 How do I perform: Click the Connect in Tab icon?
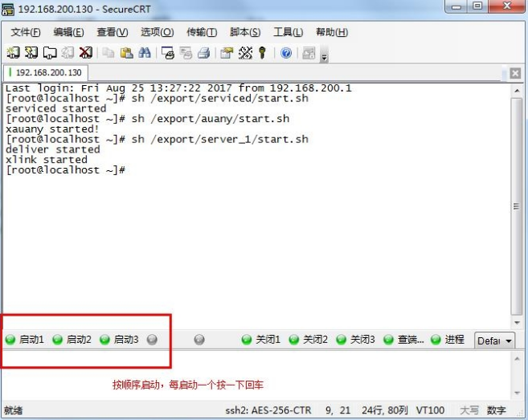click(x=50, y=53)
